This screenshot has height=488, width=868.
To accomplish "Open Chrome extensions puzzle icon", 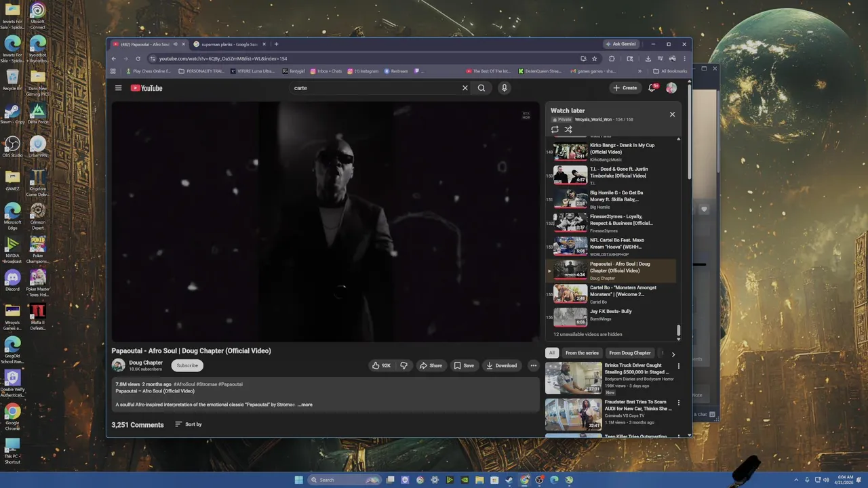I will [612, 59].
